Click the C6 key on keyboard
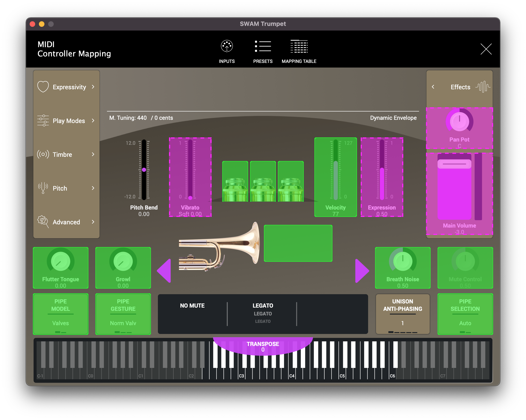Screen dimensions: 526x420 [392, 374]
